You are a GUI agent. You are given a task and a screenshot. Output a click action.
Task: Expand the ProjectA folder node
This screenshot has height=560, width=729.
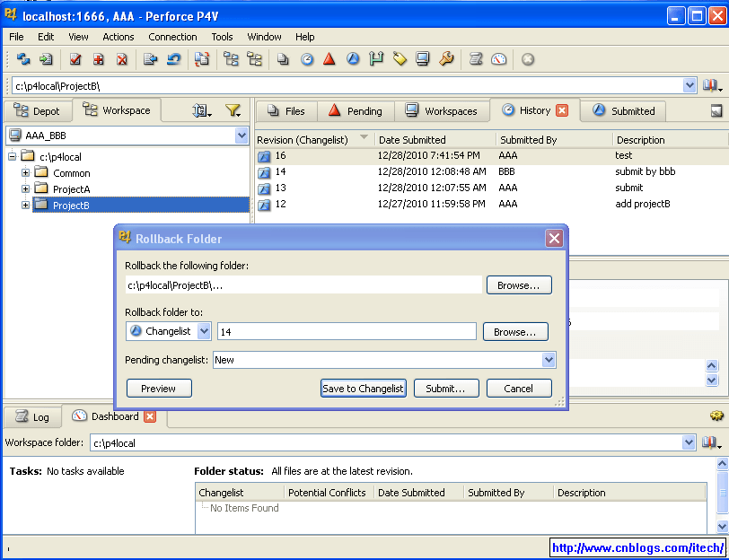point(24,188)
